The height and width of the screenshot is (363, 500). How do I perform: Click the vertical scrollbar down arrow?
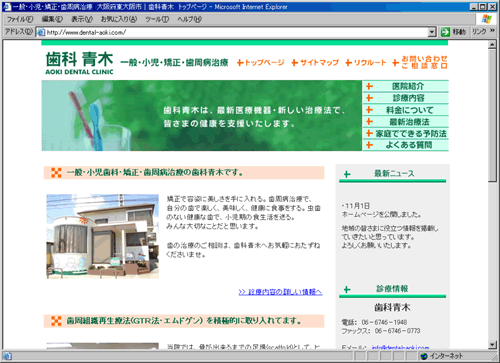[492, 345]
